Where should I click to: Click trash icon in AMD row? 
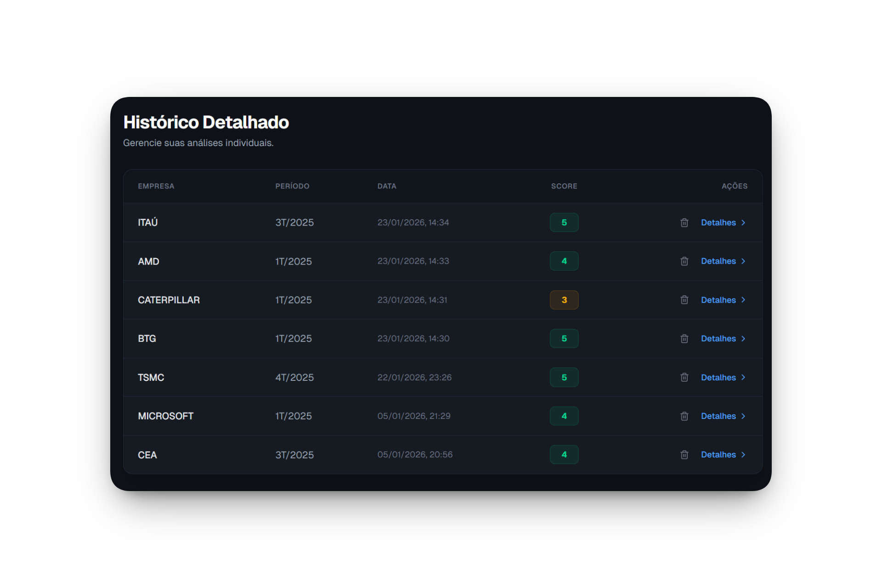coord(684,261)
